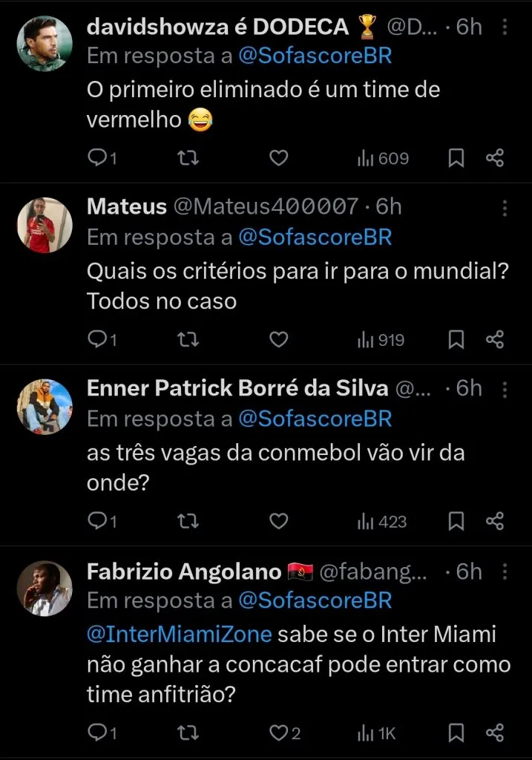Open Enner Patrick Borré da Silva's profile name
The image size is (532, 760).
click(237, 388)
